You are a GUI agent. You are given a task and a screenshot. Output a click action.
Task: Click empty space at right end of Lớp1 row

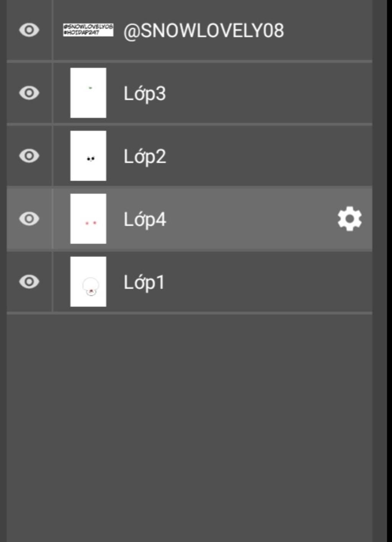[306, 282]
